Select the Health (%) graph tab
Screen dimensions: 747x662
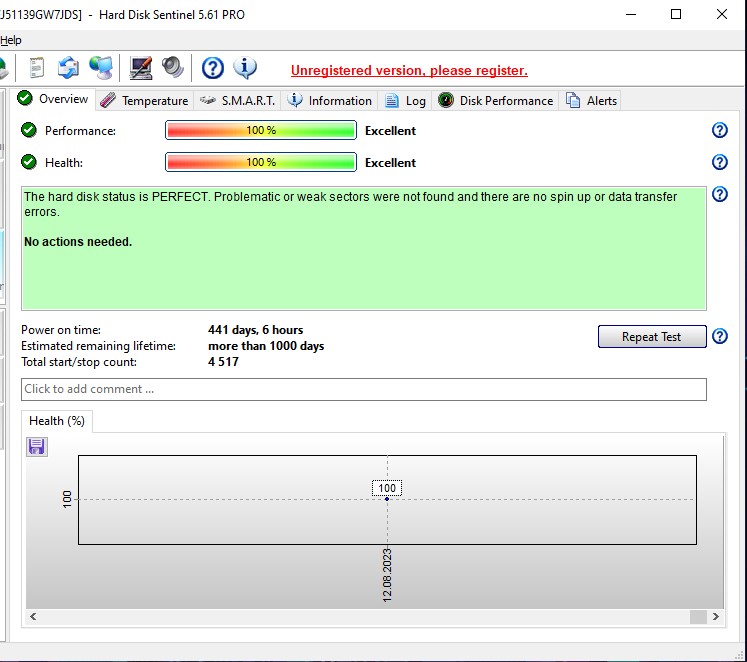coord(56,421)
